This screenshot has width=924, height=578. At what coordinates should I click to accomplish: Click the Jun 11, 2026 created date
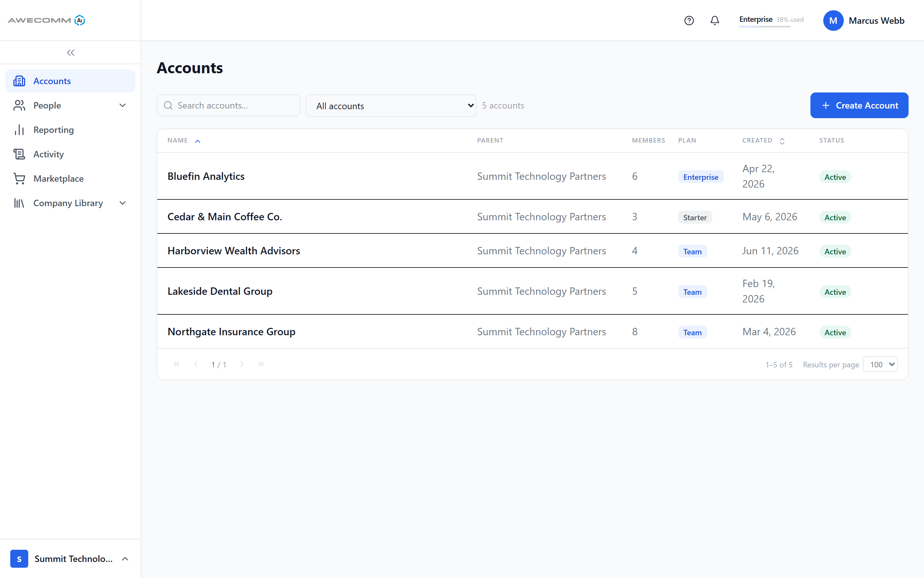770,251
